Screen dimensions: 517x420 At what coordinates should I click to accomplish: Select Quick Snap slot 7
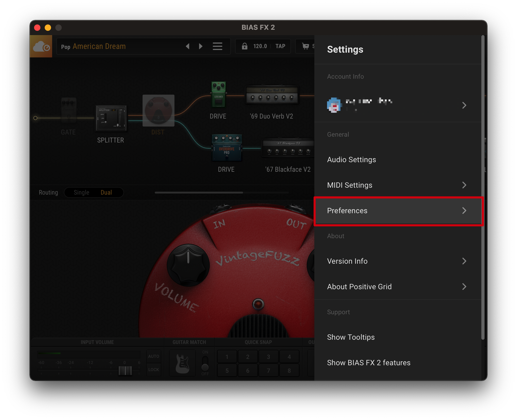click(268, 371)
